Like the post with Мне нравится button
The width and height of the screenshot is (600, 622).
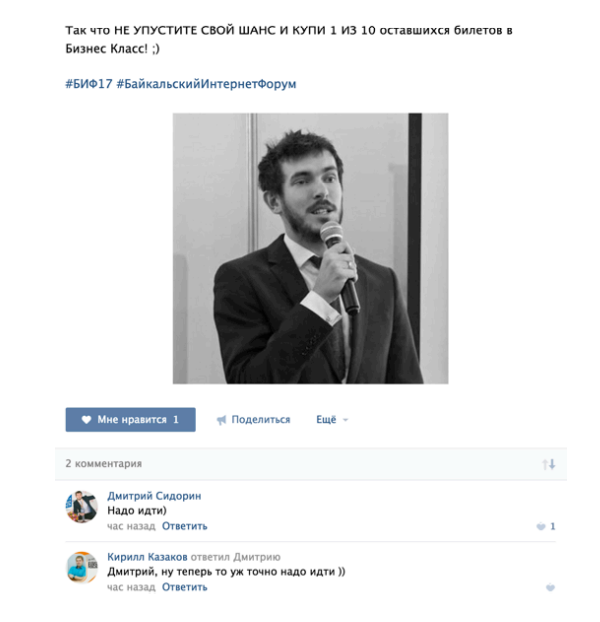(130, 419)
